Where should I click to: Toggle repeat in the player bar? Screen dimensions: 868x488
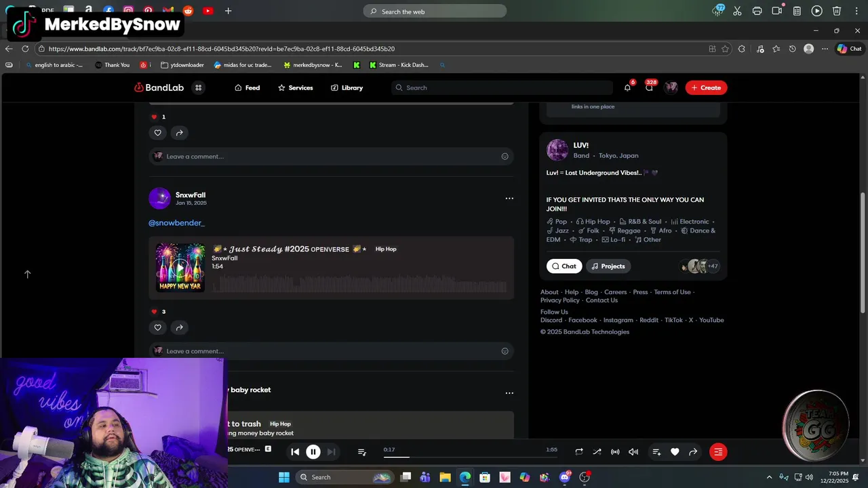[579, 452]
